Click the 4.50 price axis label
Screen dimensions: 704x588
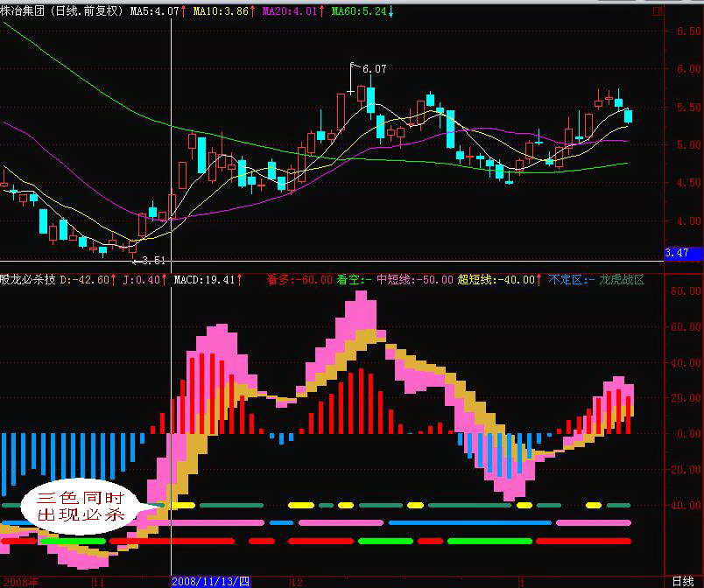coord(688,183)
